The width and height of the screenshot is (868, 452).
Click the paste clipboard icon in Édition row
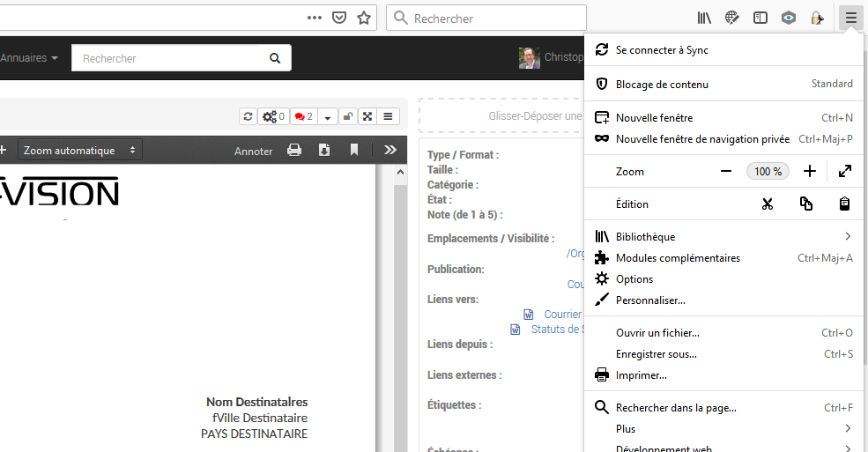pyautogui.click(x=844, y=204)
